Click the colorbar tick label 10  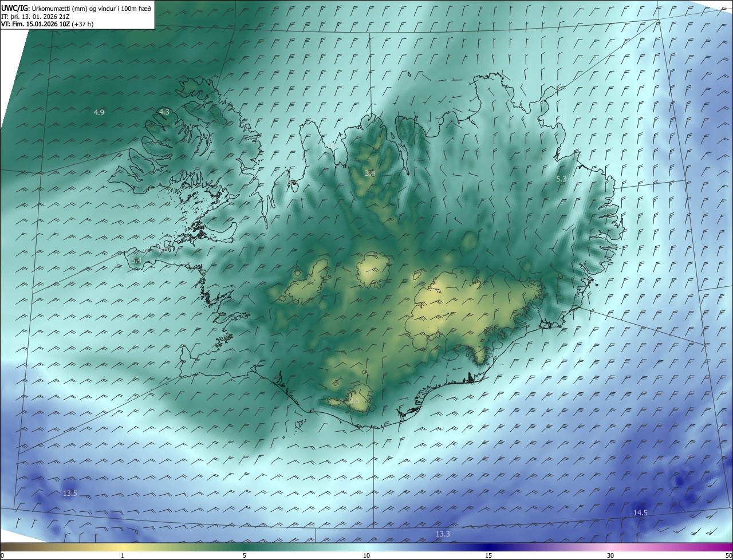click(x=366, y=555)
